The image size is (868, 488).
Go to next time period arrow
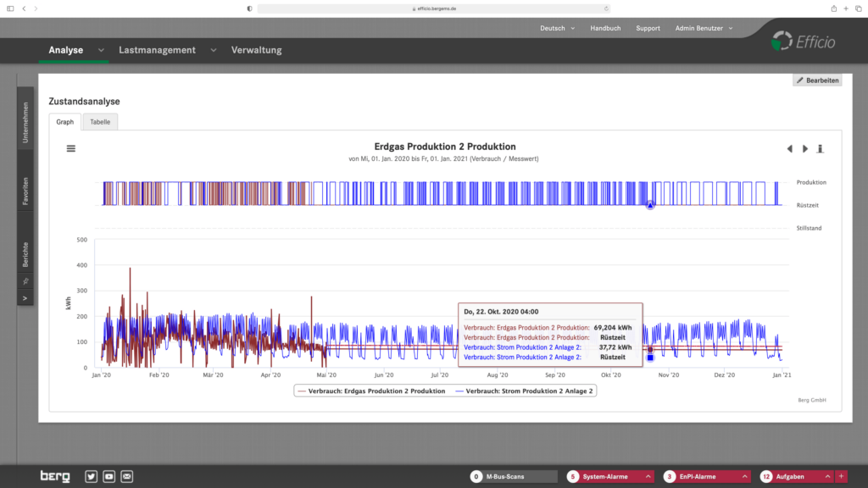click(x=805, y=148)
